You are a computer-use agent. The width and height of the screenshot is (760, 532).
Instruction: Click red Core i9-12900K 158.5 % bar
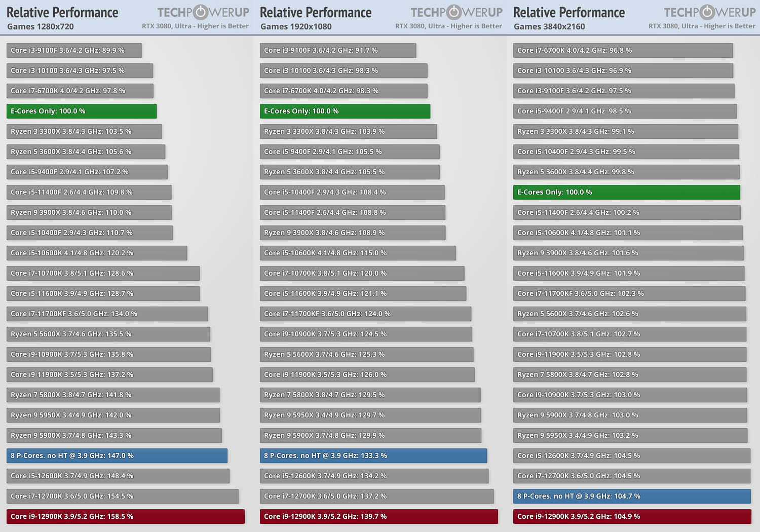(x=126, y=516)
